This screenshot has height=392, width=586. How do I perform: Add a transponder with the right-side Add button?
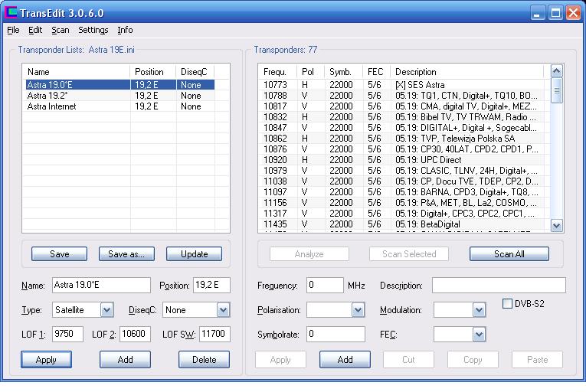point(345,360)
